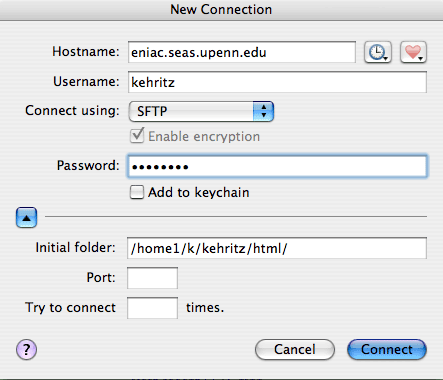Open the favorites heart menu
Screen dimensions: 443x380
(413, 52)
